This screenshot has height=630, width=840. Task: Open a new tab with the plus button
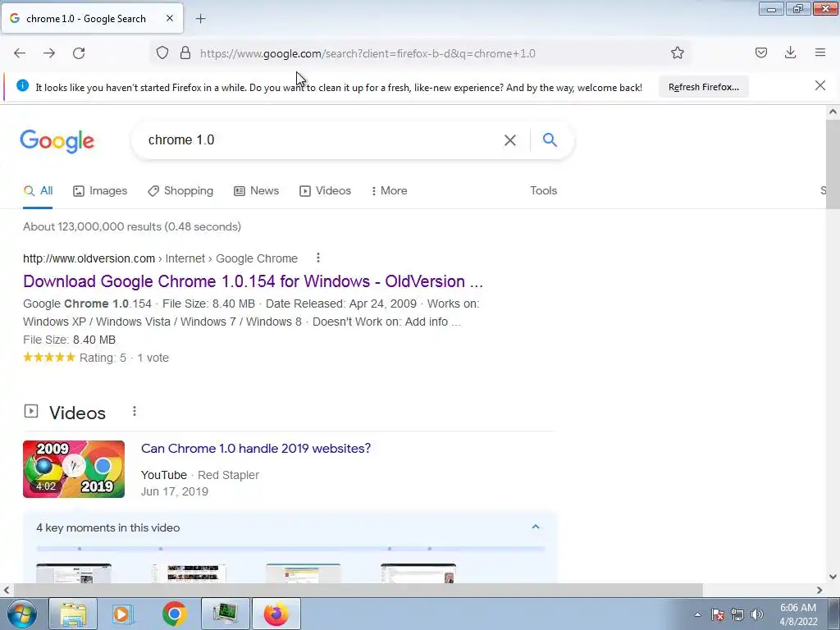pyautogui.click(x=200, y=19)
